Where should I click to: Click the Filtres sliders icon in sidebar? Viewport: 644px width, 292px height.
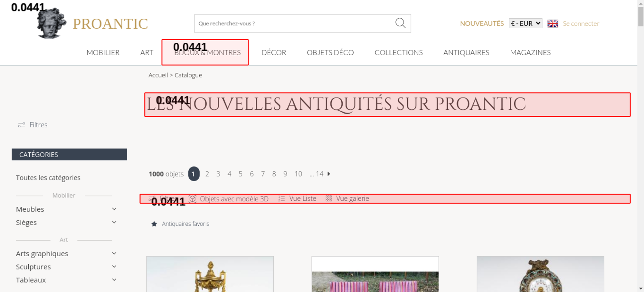(22, 125)
